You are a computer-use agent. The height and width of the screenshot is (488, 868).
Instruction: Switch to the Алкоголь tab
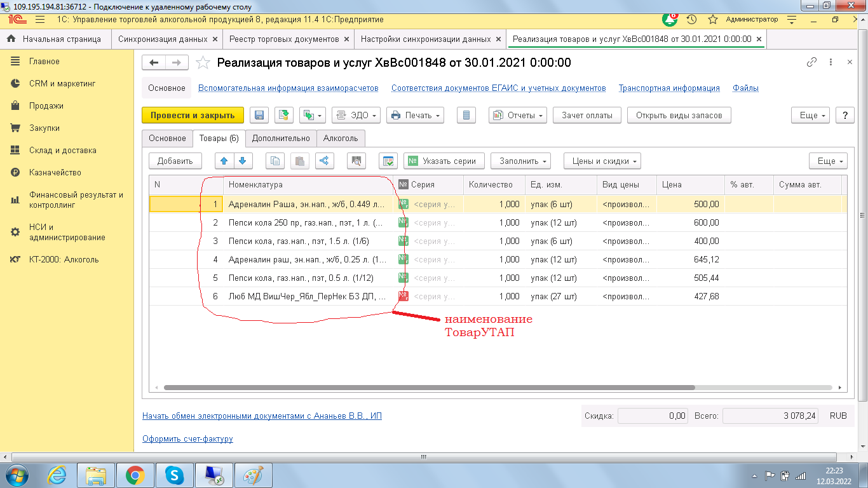pos(341,138)
